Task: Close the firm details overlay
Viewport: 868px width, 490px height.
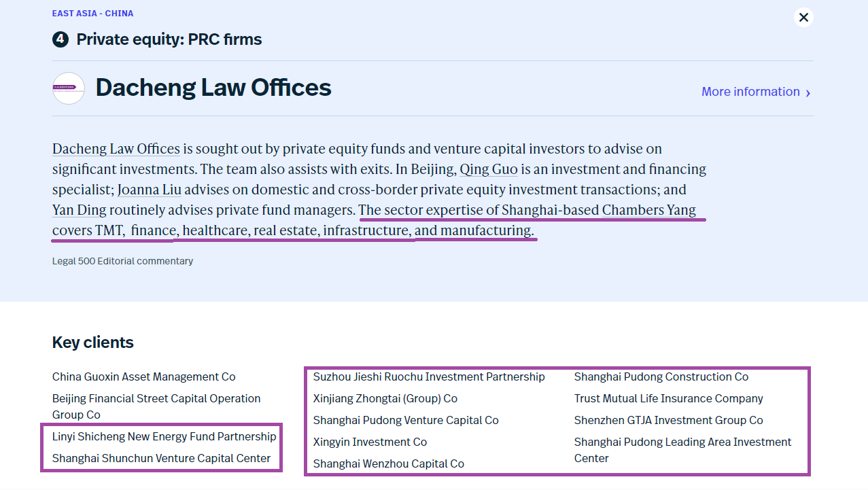Action: (803, 17)
